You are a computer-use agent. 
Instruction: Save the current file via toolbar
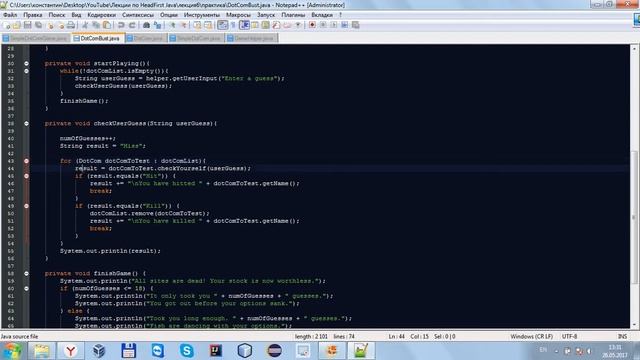pyautogui.click(x=27, y=25)
